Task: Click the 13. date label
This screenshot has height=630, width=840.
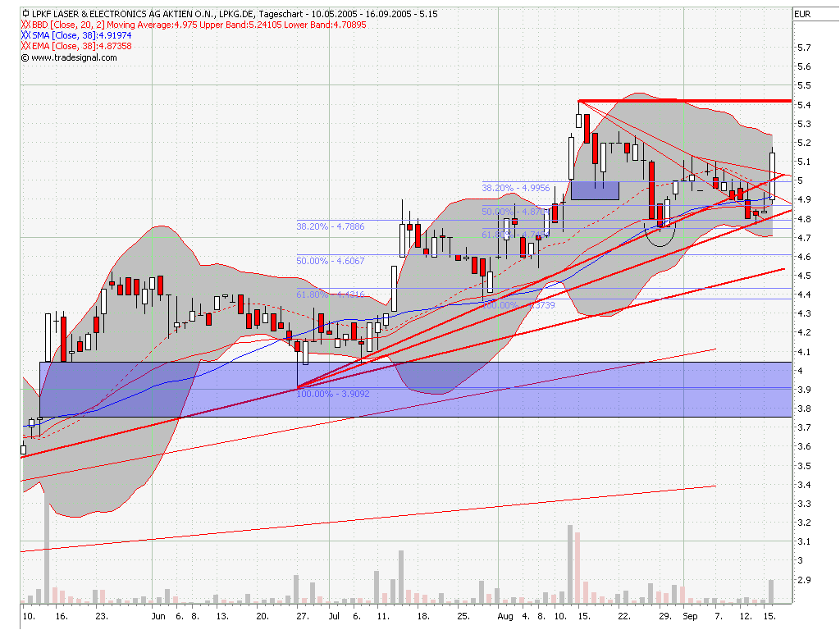Action: [x=221, y=616]
